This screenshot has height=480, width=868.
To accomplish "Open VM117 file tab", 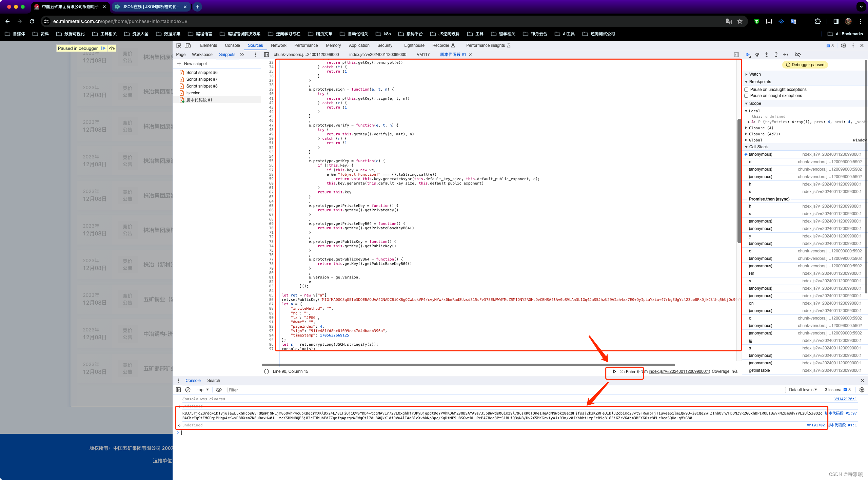I will coord(423,55).
